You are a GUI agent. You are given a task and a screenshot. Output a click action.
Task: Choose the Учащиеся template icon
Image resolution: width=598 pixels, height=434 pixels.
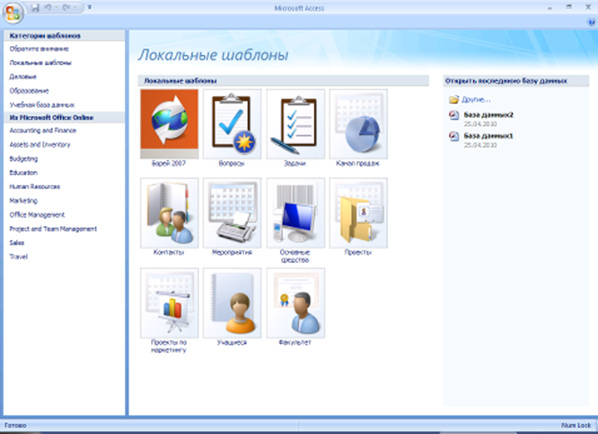(x=232, y=303)
